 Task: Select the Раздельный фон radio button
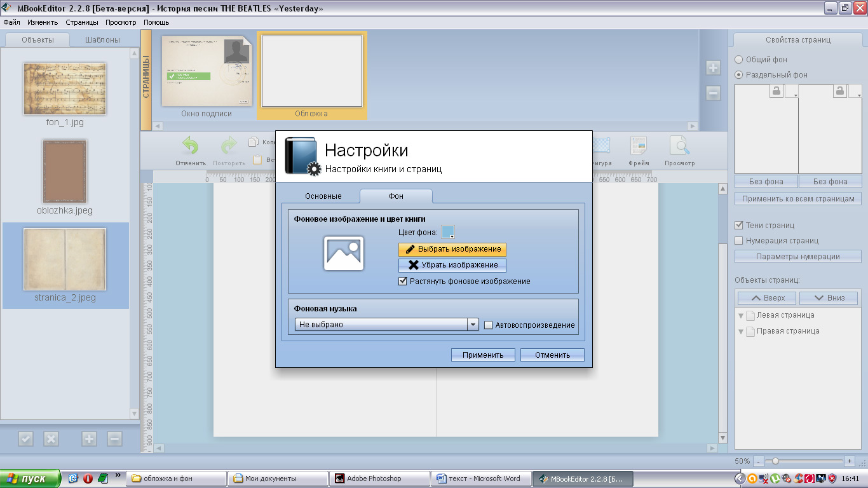[738, 74]
